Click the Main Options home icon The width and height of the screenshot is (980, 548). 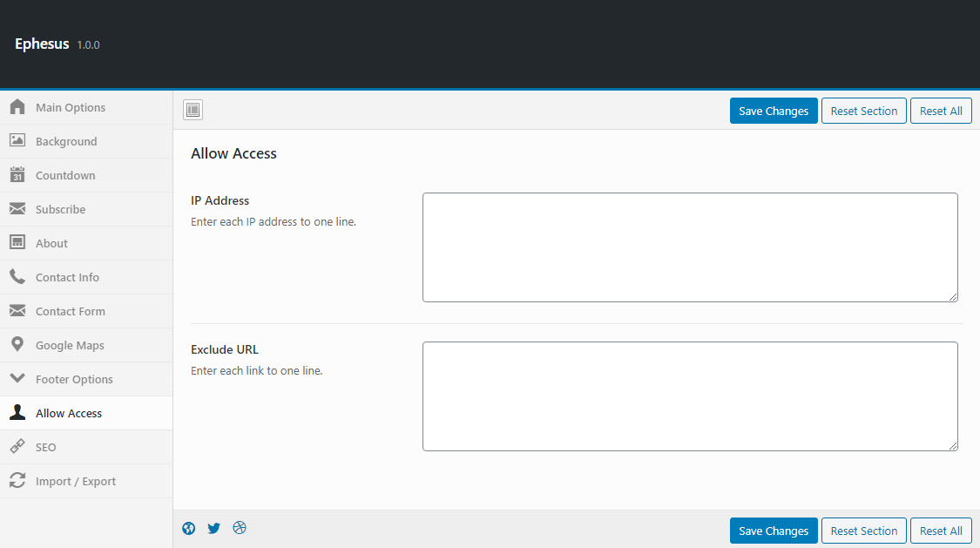17,107
